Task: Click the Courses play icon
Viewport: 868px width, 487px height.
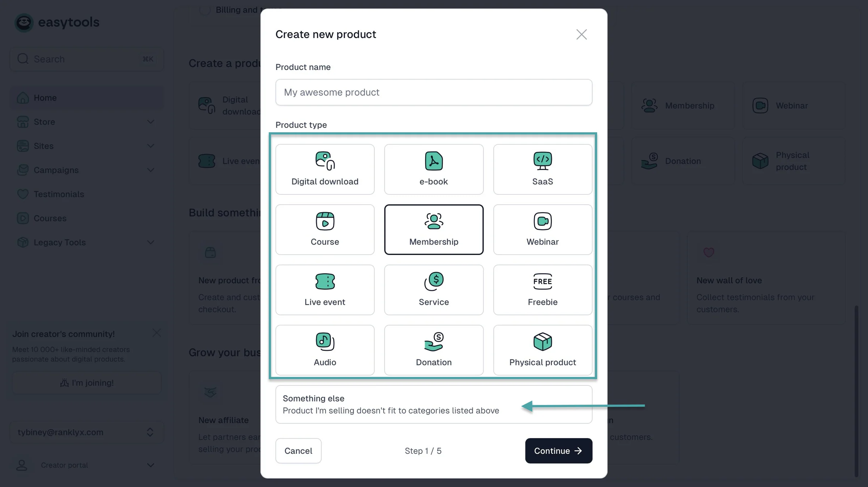Action: (x=23, y=218)
